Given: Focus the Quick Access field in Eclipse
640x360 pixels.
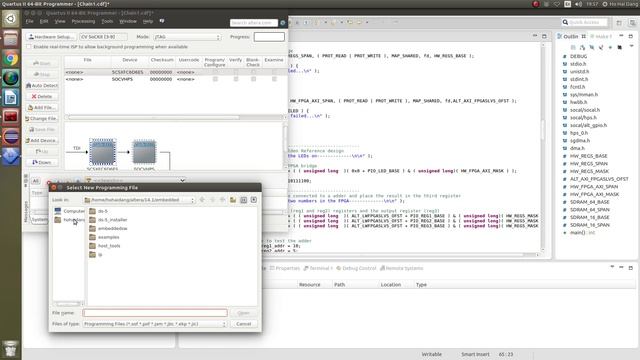Looking at the screenshot, I should [x=584, y=22].
